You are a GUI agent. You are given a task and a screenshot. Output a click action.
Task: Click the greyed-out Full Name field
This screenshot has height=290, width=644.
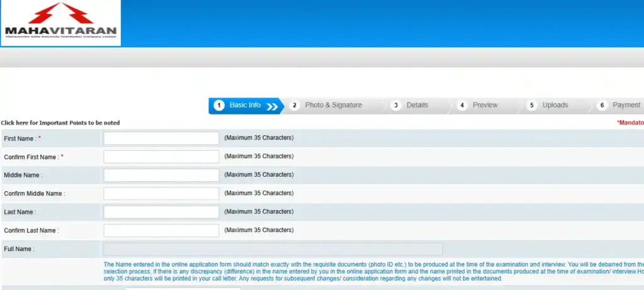point(272,249)
